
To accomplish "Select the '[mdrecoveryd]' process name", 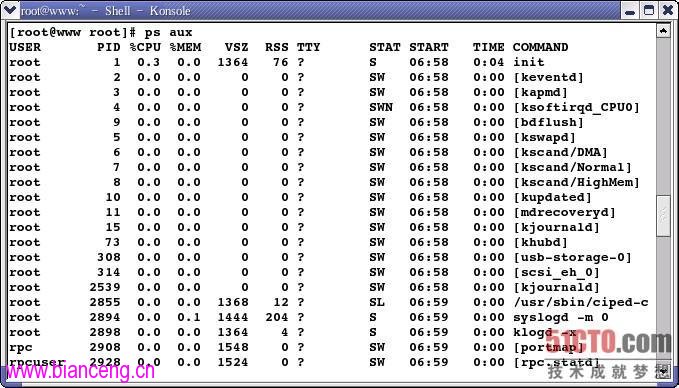I will pyautogui.click(x=565, y=212).
